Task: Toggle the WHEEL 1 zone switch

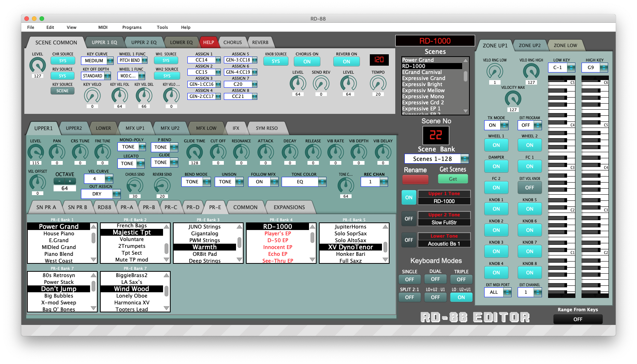Action: click(496, 145)
